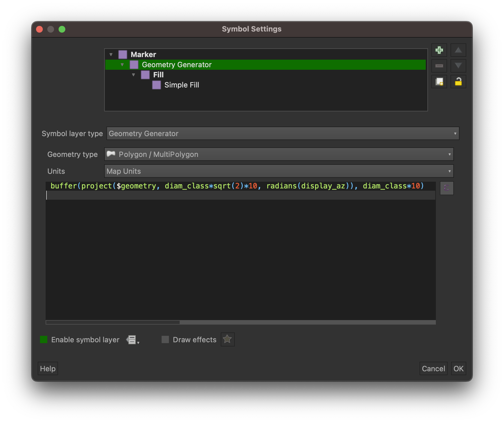This screenshot has width=504, height=423.
Task: Duplicate the current symbol layer
Action: pyautogui.click(x=439, y=82)
